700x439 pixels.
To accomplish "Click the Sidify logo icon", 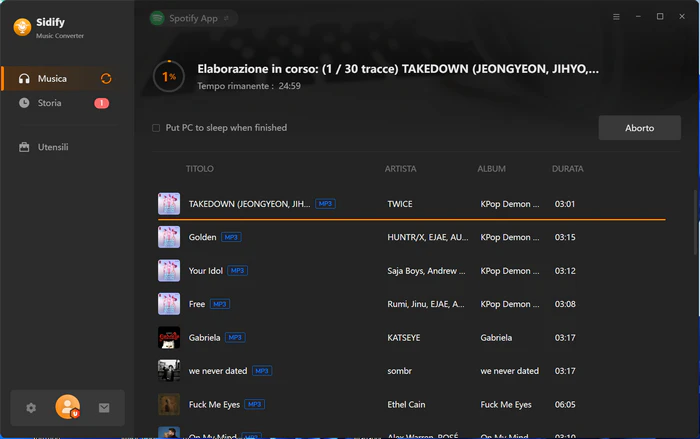I will tap(22, 27).
